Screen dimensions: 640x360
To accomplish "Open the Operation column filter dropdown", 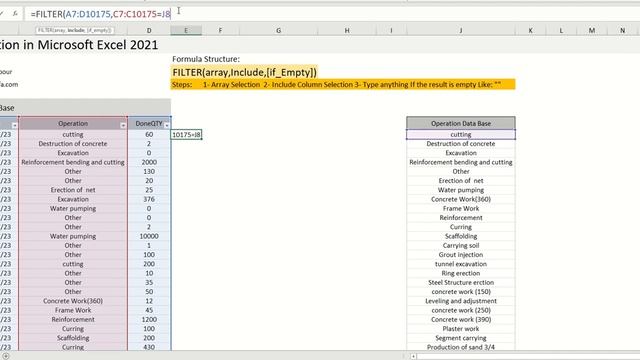I will [x=123, y=126].
